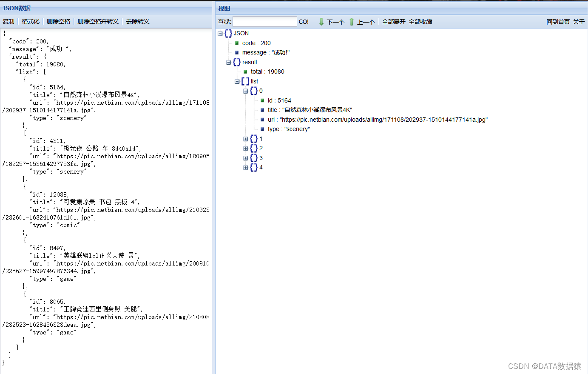Click the blue square icon before the url field
The image size is (588, 374).
[x=262, y=120]
